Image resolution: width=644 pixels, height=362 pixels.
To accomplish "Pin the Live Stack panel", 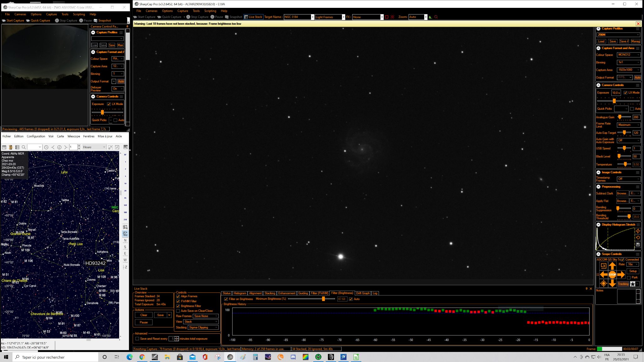I will click(x=586, y=288).
